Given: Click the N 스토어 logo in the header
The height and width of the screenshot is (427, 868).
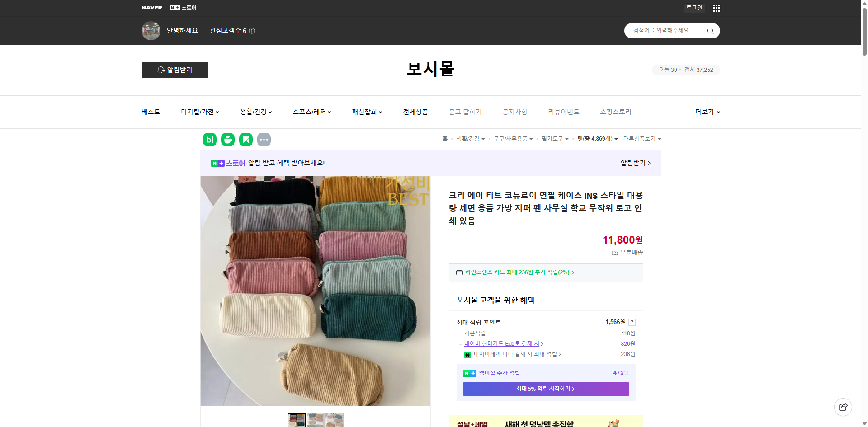Looking at the screenshot, I should click(x=183, y=8).
